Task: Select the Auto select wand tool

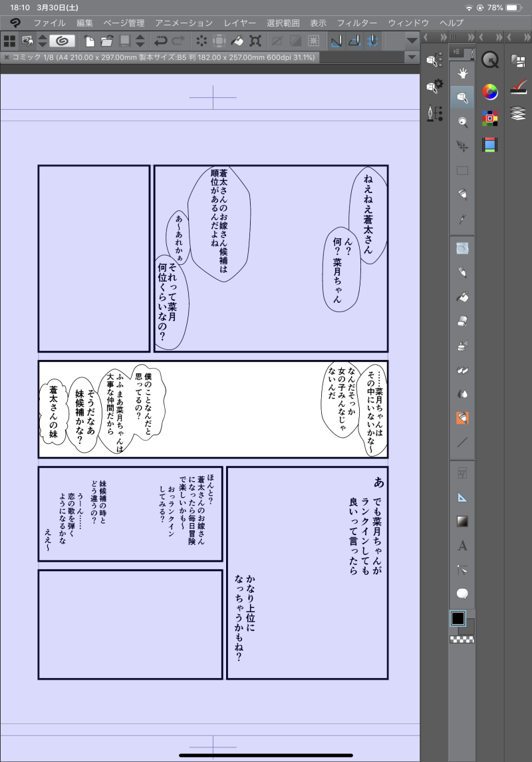Action: 463,195
